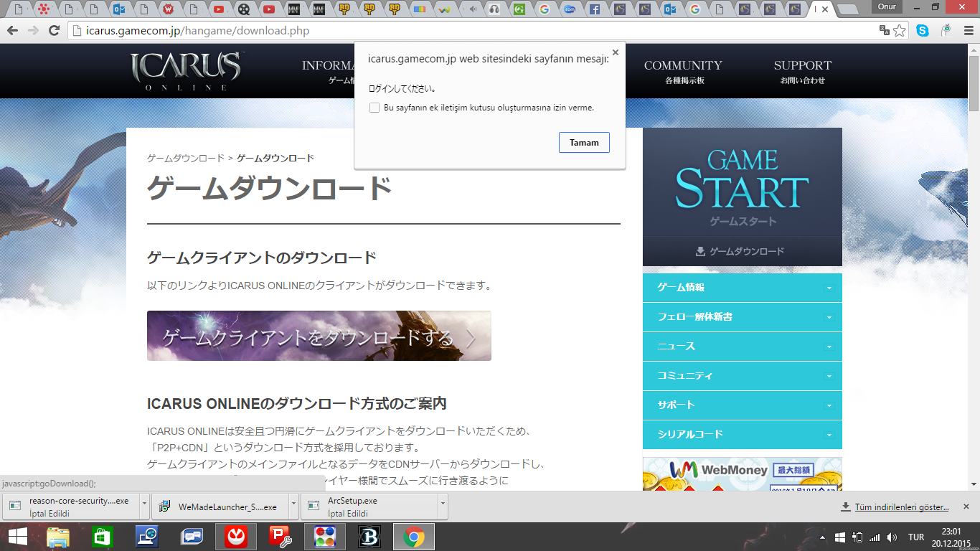Open the Chrome hamburger menu
Image resolution: width=980 pixels, height=551 pixels.
[x=968, y=31]
